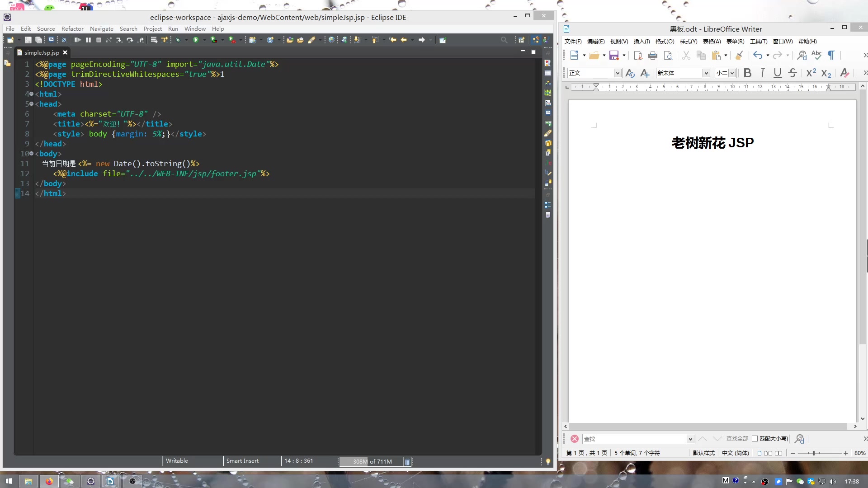Toggle the Italic formatting button
Screen dimensions: 868x488
762,73
